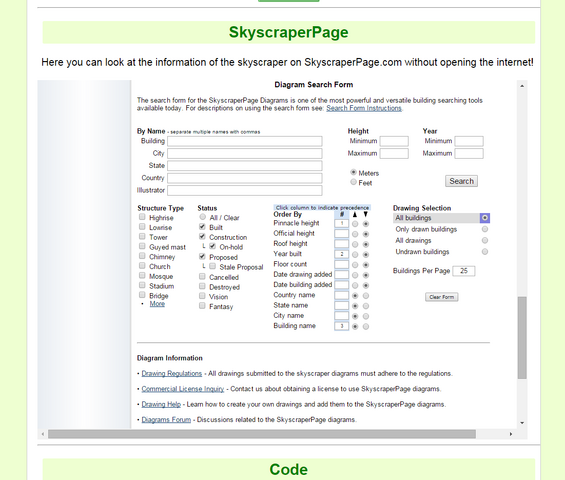Check the Fantasy status checkbox
The height and width of the screenshot is (480, 565).
click(x=202, y=306)
